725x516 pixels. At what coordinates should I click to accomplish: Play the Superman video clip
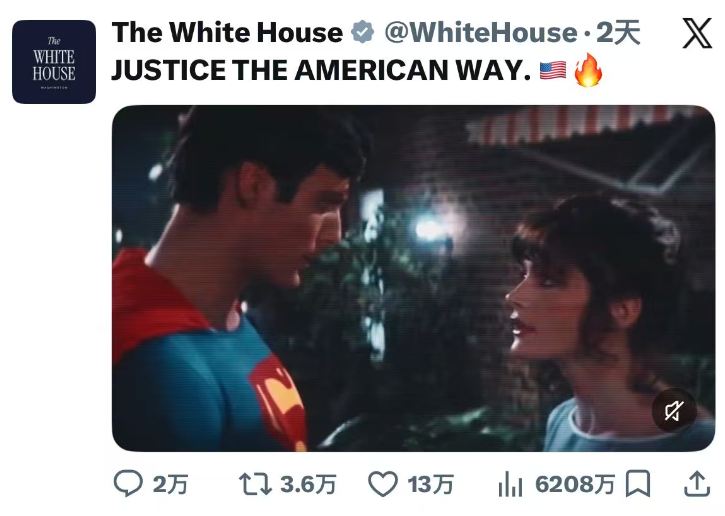(413, 278)
